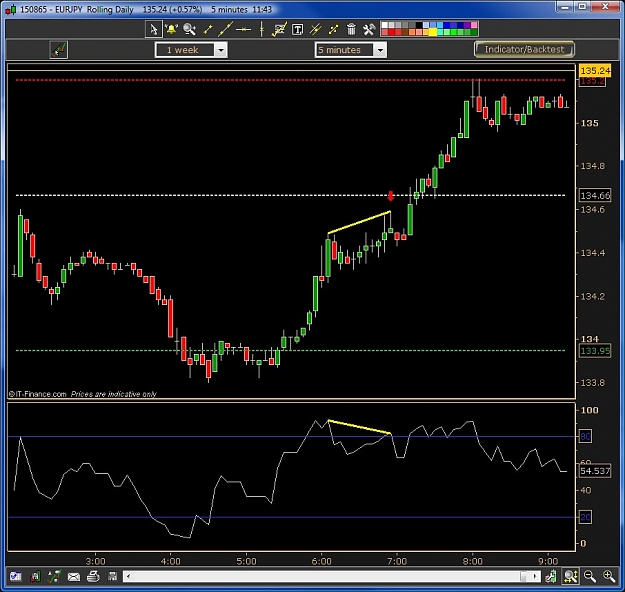Image resolution: width=625 pixels, height=592 pixels.
Task: Click the printer icon
Action: click(93, 576)
